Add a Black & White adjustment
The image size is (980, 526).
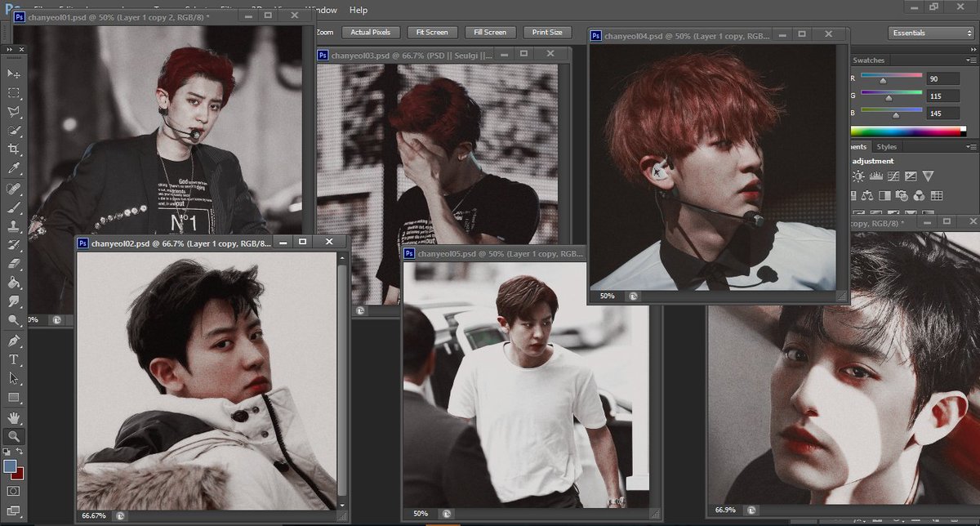[884, 196]
